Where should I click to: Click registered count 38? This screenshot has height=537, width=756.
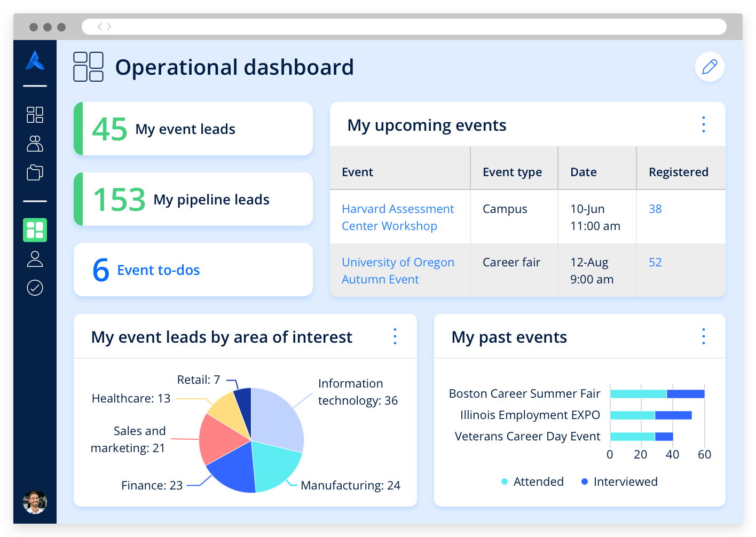click(655, 209)
